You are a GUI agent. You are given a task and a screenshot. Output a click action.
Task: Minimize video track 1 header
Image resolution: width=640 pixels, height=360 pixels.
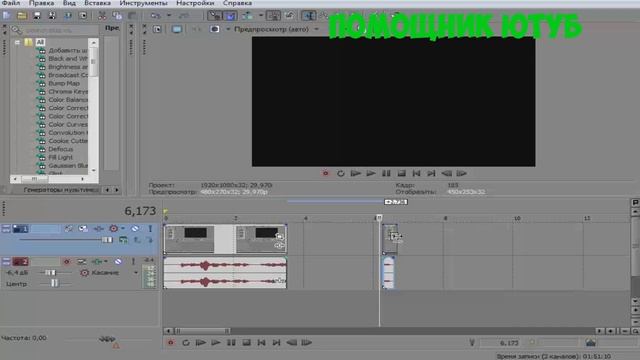tap(6, 229)
